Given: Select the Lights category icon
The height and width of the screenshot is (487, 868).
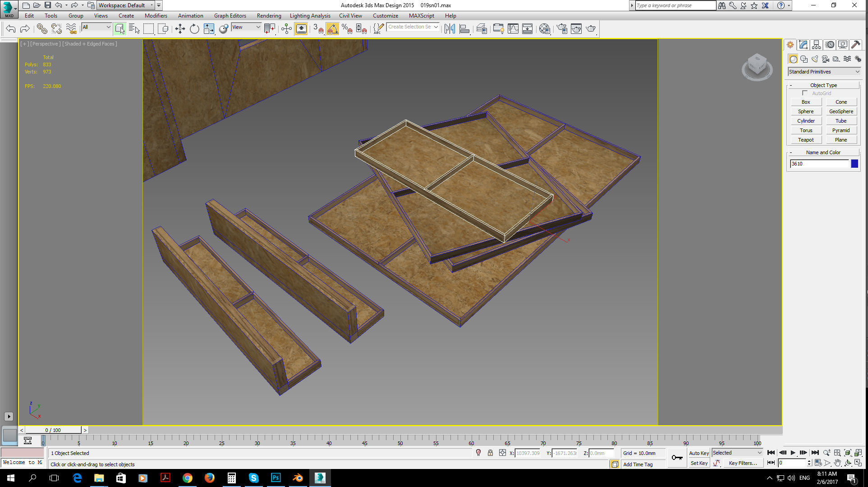Looking at the screenshot, I should [815, 59].
